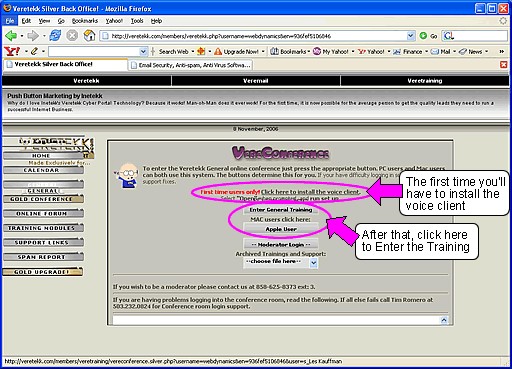Click the Firefox throbber activity icon

[x=503, y=21]
